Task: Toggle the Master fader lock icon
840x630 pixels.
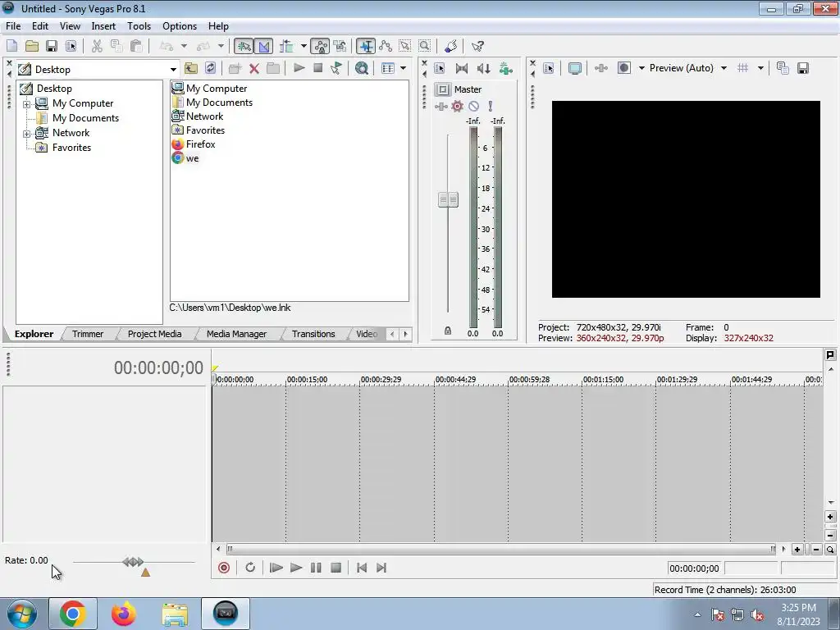Action: [448, 331]
